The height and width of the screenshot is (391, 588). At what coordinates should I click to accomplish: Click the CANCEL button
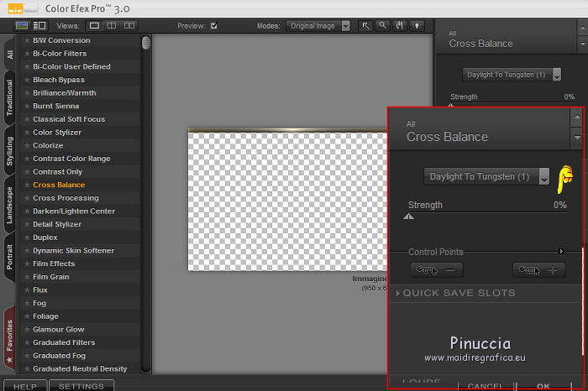486,386
